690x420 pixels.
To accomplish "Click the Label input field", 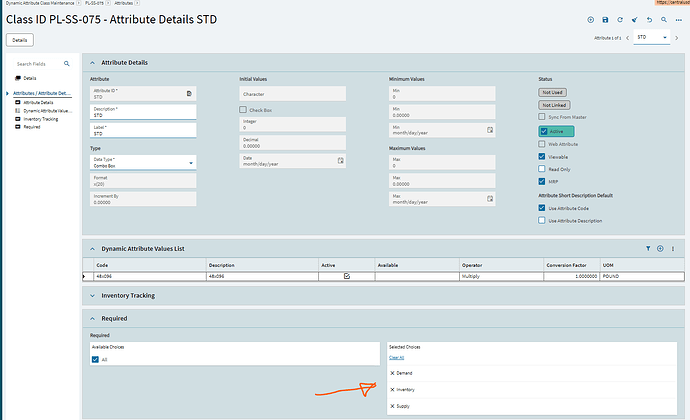I will 143,130.
